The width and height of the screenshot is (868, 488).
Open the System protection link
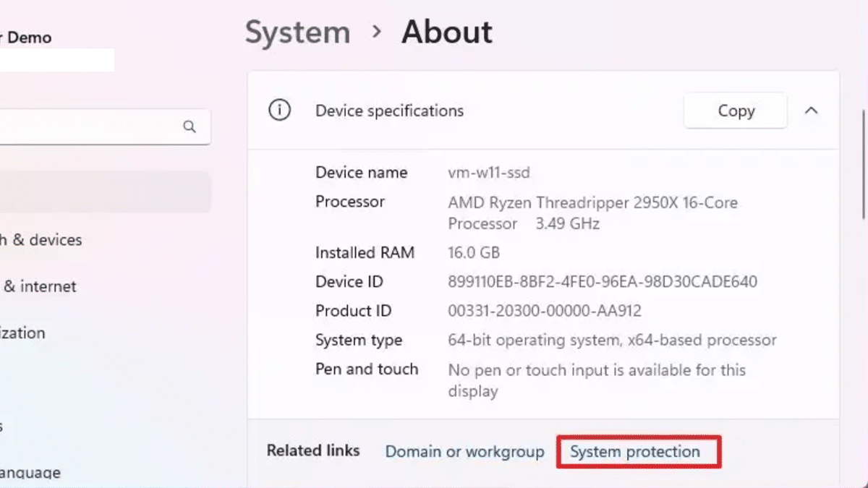click(x=635, y=452)
